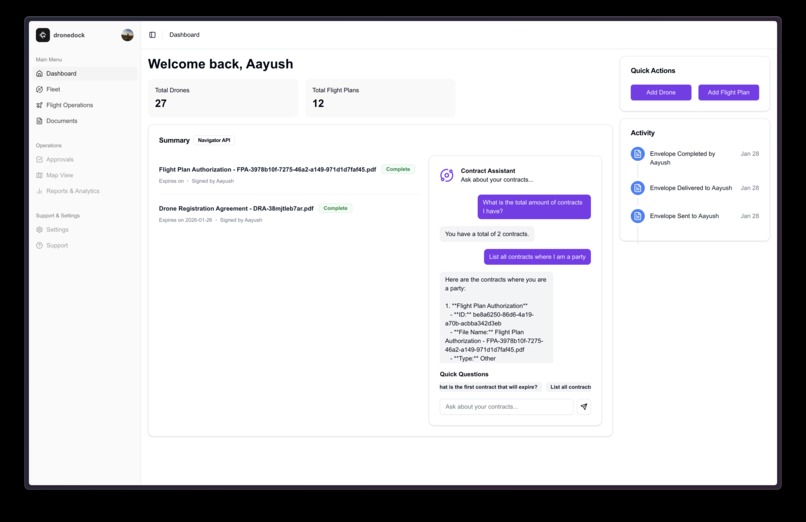Click the Dashboard breadcrumb text
Screen dimensions: 806x522
point(185,35)
